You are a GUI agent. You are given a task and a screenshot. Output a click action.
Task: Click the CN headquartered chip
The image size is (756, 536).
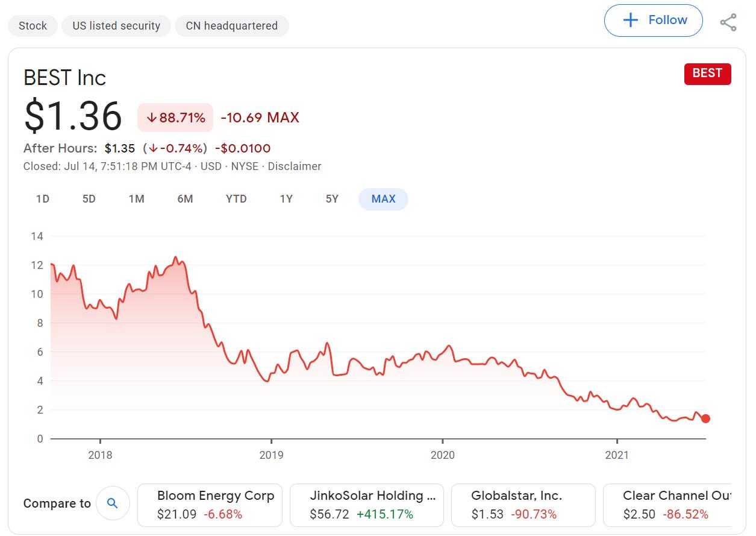coord(232,26)
